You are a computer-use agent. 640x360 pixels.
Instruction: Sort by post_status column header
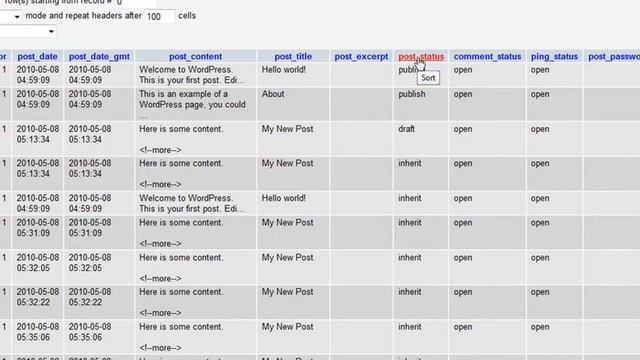coord(421,56)
